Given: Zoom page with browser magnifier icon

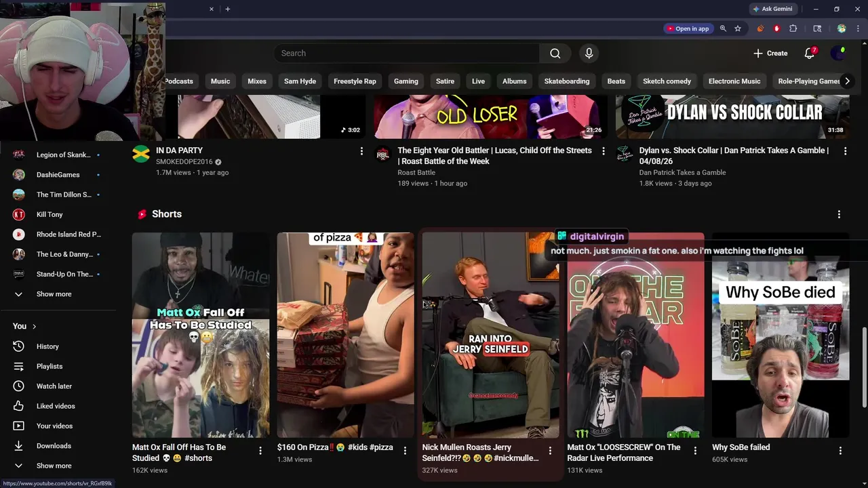Looking at the screenshot, I should pos(723,28).
